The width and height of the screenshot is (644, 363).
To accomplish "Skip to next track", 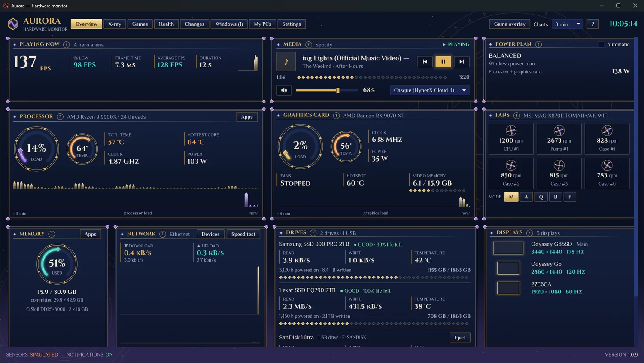I will pyautogui.click(x=462, y=61).
